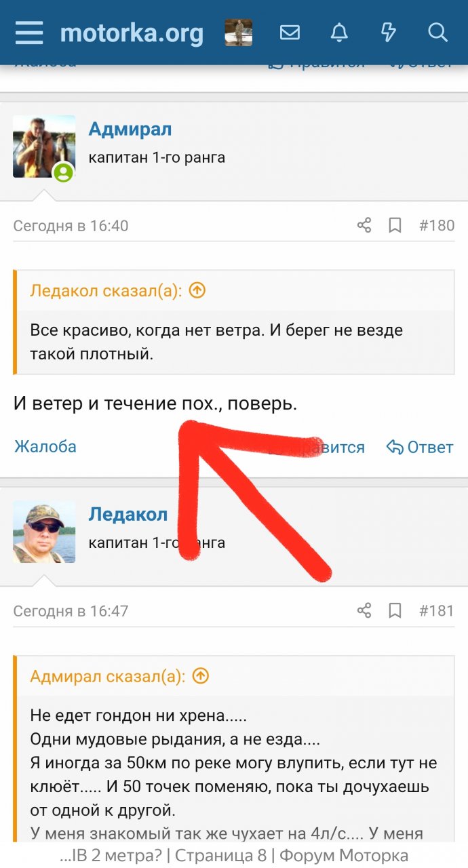
Task: Click Жалоба to report post #180
Action: (x=45, y=447)
